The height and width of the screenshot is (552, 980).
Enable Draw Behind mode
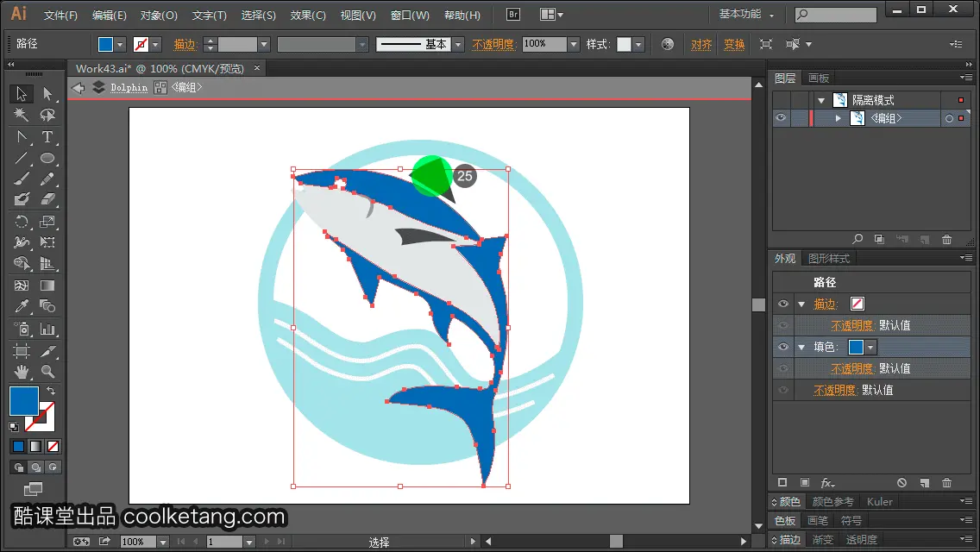[35, 467]
